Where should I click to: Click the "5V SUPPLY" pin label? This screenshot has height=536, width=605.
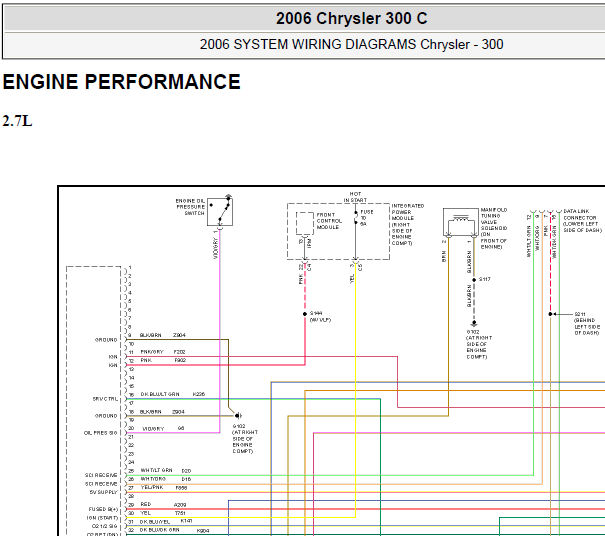point(103,492)
